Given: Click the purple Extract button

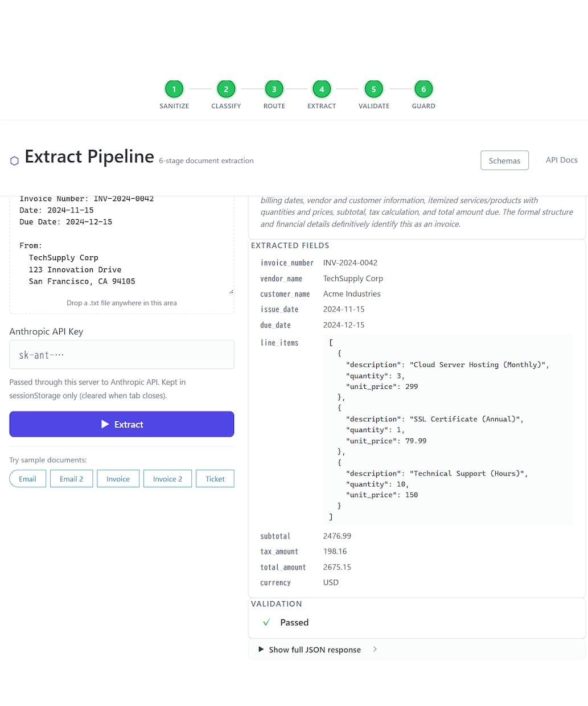Looking at the screenshot, I should click(x=122, y=424).
